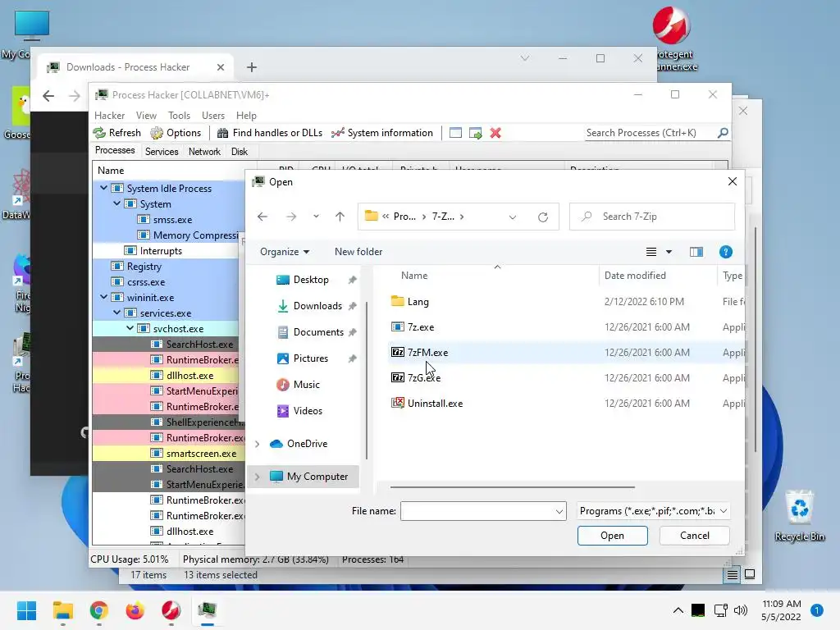This screenshot has width=840, height=630.
Task: Click Refresh in Process Hacker toolbar
Action: [x=116, y=133]
